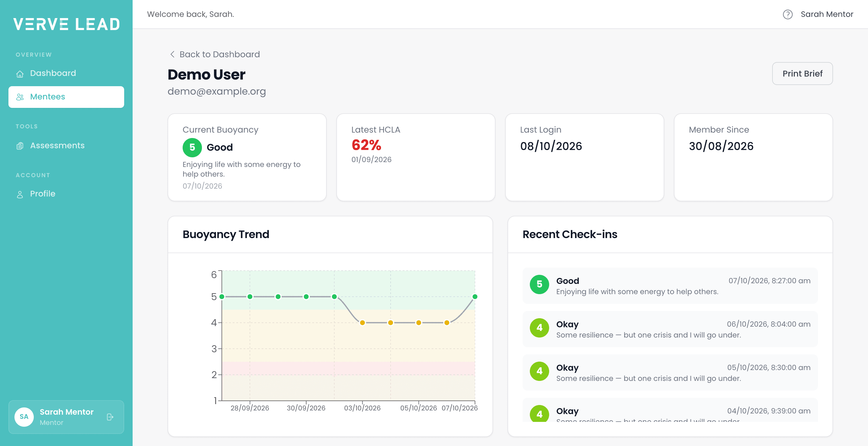Viewport: 868px width, 446px height.
Task: Click the 4 badge in 06/10/2026 check-in
Action: click(539, 328)
